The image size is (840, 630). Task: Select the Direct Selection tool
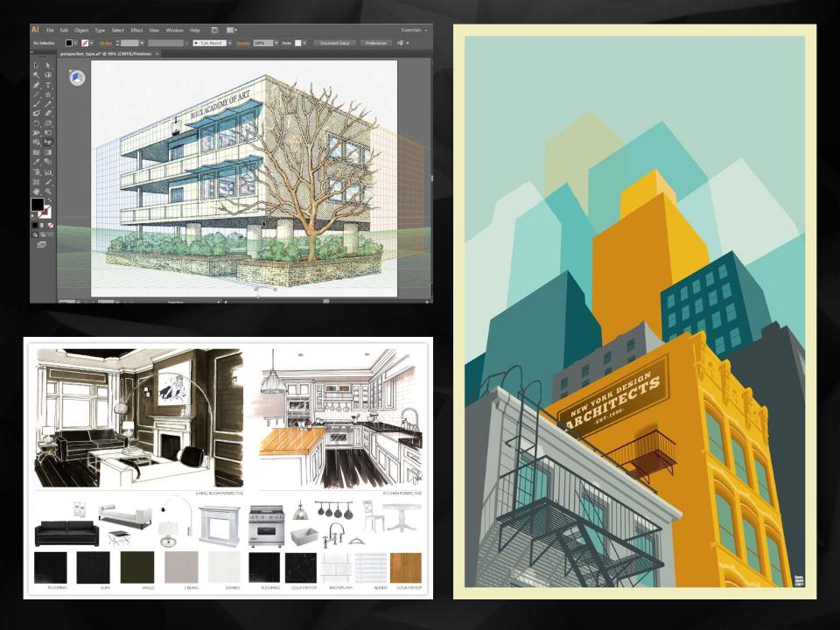[x=48, y=66]
